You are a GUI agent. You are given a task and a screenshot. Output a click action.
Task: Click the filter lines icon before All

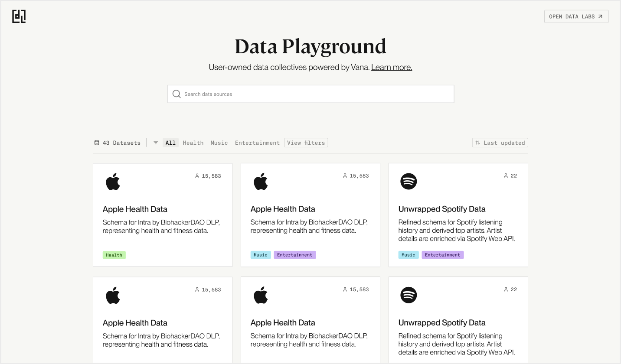tap(156, 143)
